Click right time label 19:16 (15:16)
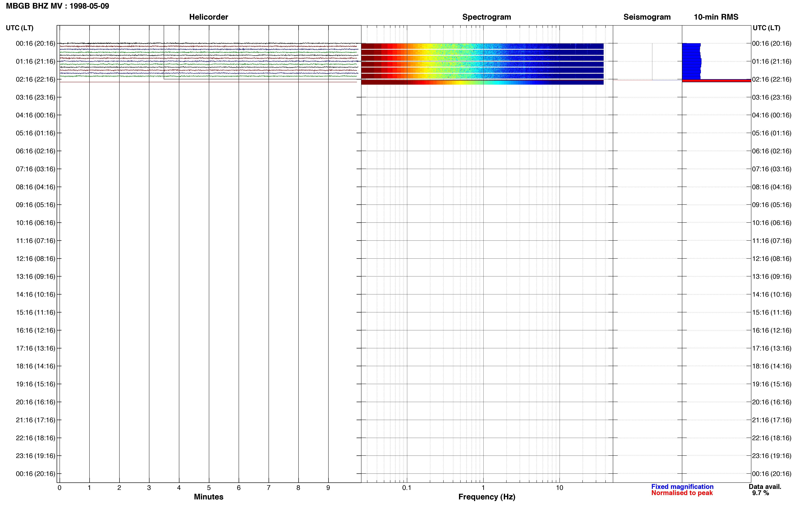Image resolution: width=812 pixels, height=508 pixels. [772, 384]
